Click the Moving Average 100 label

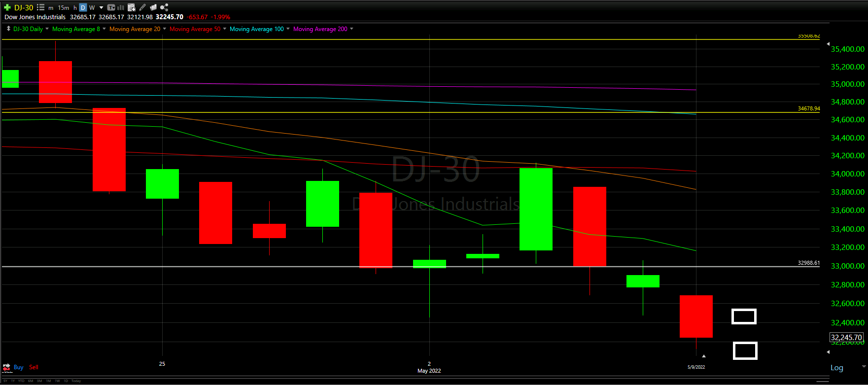(257, 29)
